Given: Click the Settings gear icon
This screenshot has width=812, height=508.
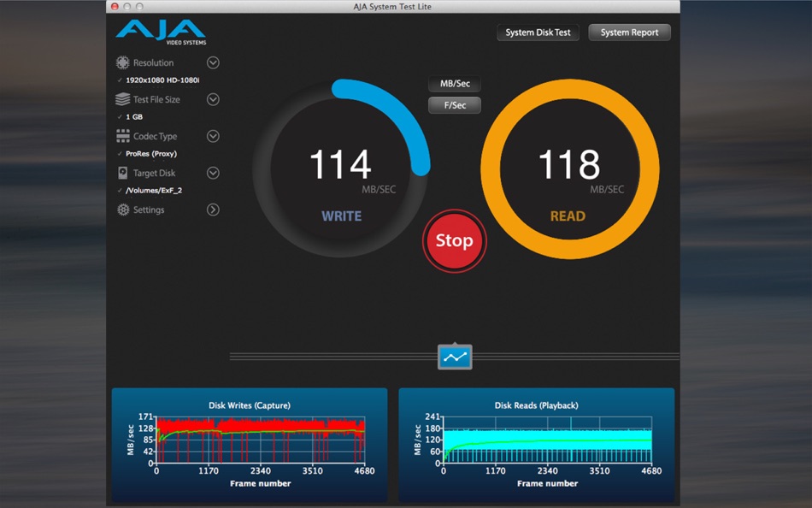Looking at the screenshot, I should 123,210.
